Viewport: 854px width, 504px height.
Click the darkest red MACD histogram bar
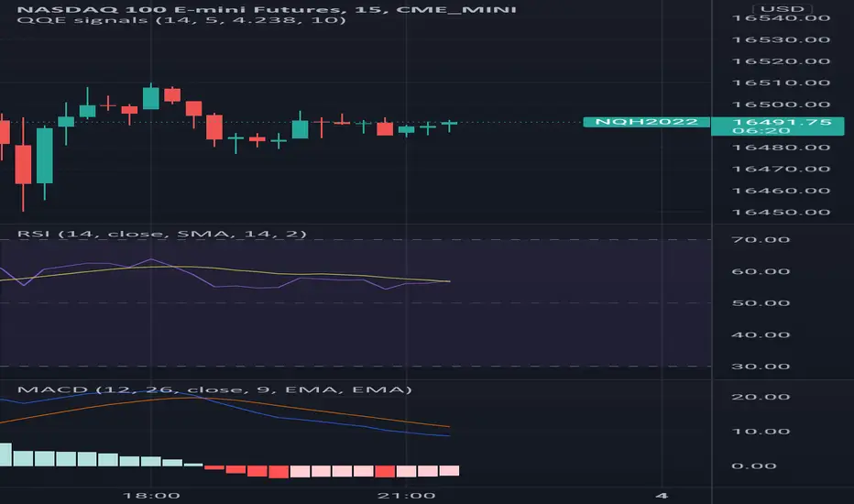[x=279, y=472]
